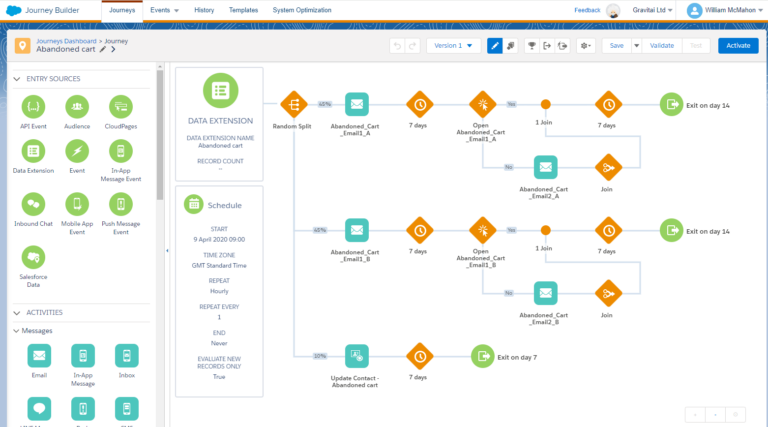The image size is (768, 427).
Task: Enable the pencil edit mode toggle
Action: pyautogui.click(x=494, y=46)
